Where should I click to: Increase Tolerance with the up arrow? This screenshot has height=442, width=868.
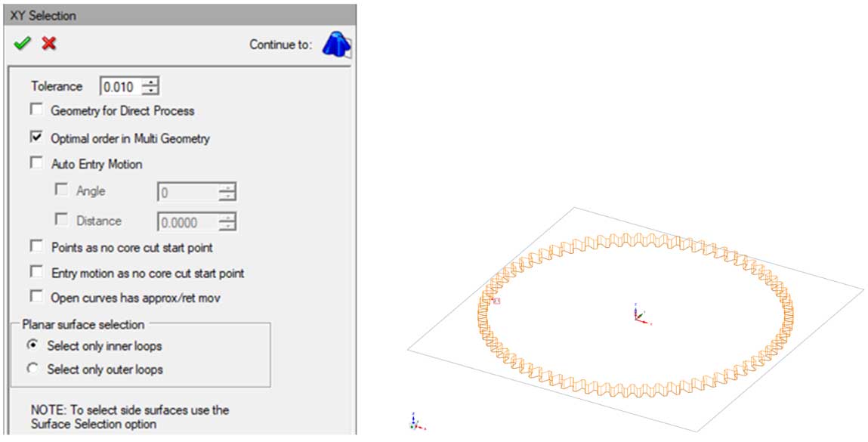coord(152,82)
